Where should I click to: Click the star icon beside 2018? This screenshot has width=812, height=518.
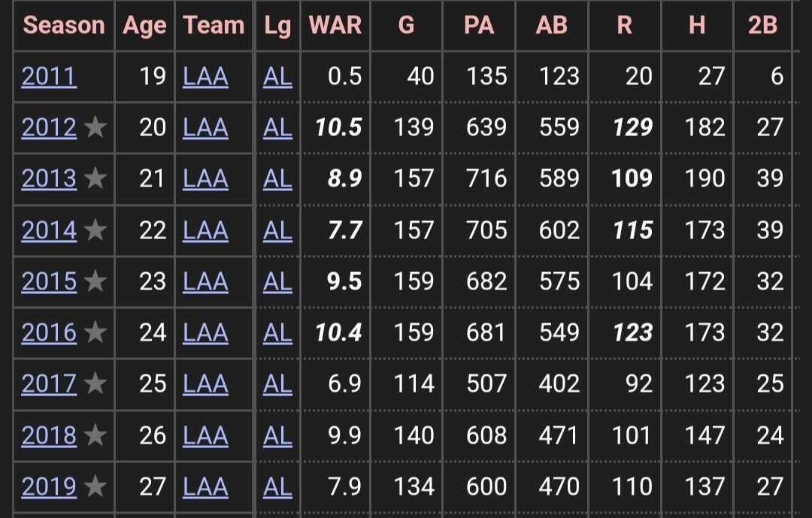(x=95, y=435)
